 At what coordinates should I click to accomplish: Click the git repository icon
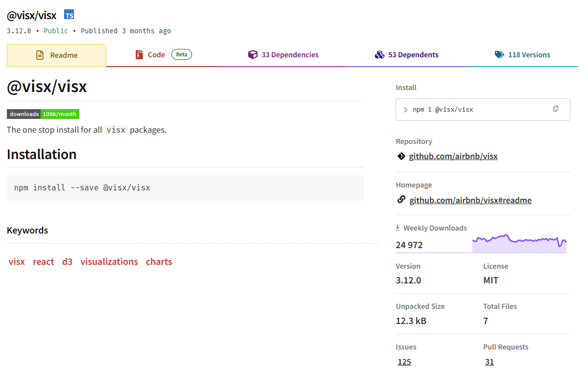pos(401,157)
